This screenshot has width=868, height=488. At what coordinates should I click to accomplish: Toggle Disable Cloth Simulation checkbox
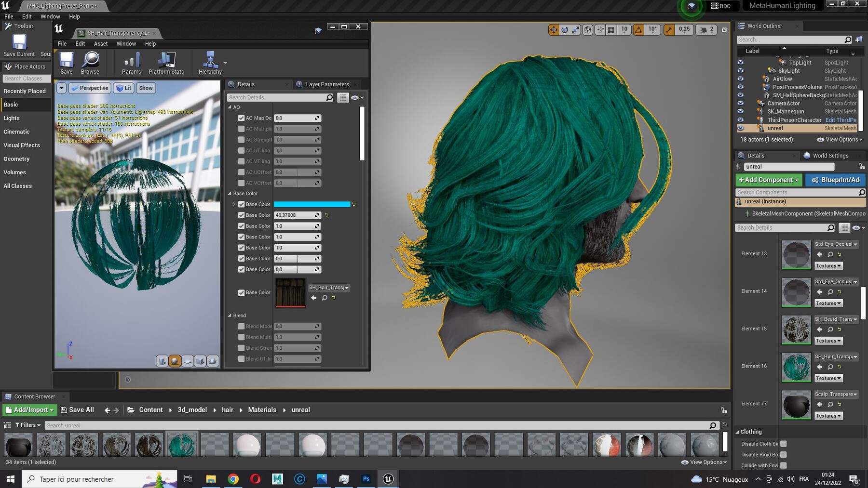tap(784, 444)
